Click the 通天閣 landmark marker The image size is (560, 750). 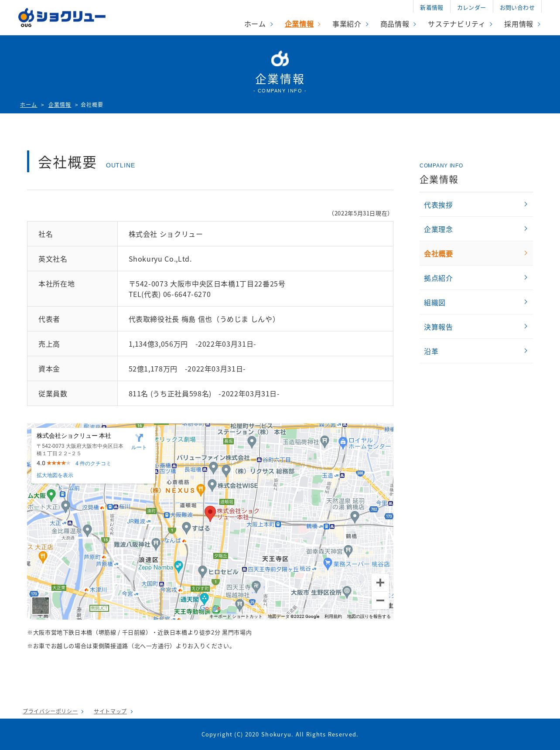pyautogui.click(x=204, y=598)
